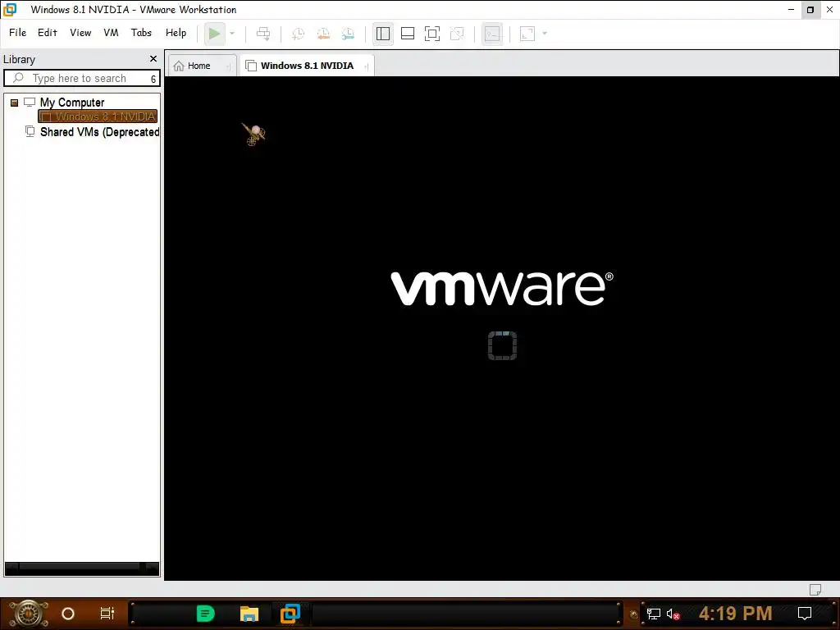Switch to the Windows 8.1 NVIDIA tab
Viewport: 840px width, 630px height.
click(x=307, y=66)
